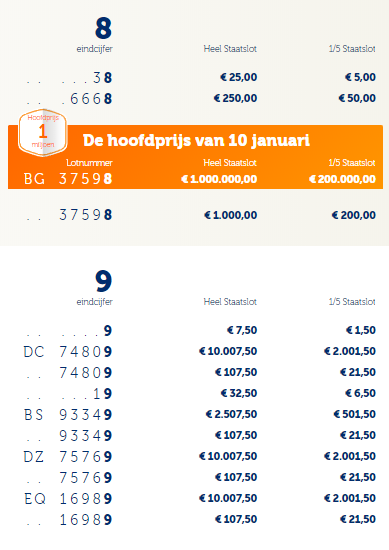Click the 1/5 Staatslot header under eindcijfer 8
Screen dimensions: 389x550
pyautogui.click(x=352, y=49)
